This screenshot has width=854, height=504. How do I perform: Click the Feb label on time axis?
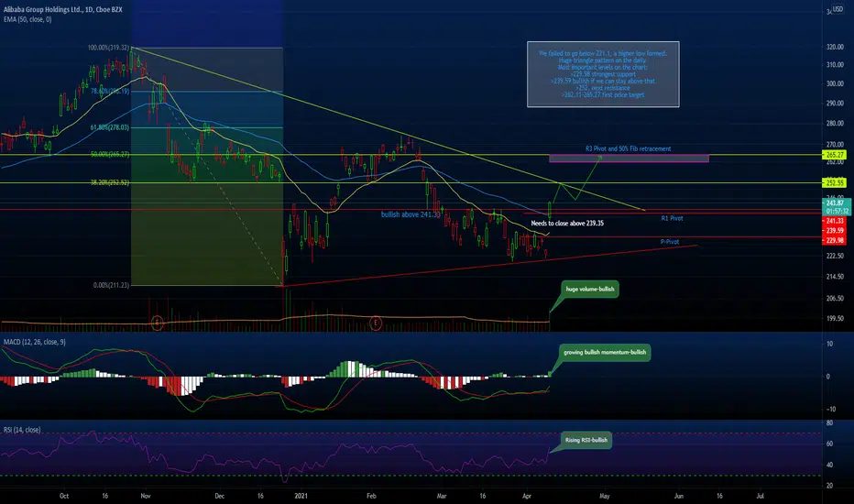click(x=371, y=497)
